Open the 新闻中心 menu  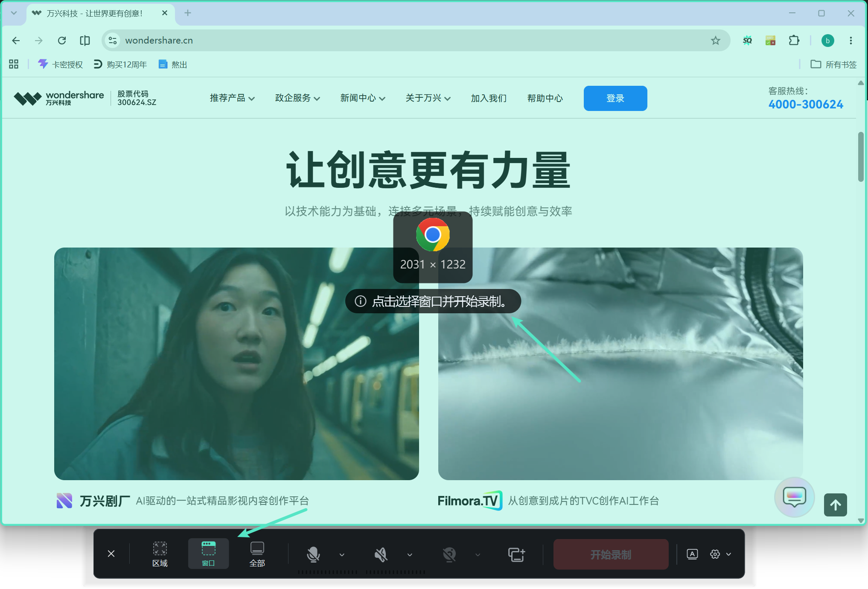click(363, 98)
